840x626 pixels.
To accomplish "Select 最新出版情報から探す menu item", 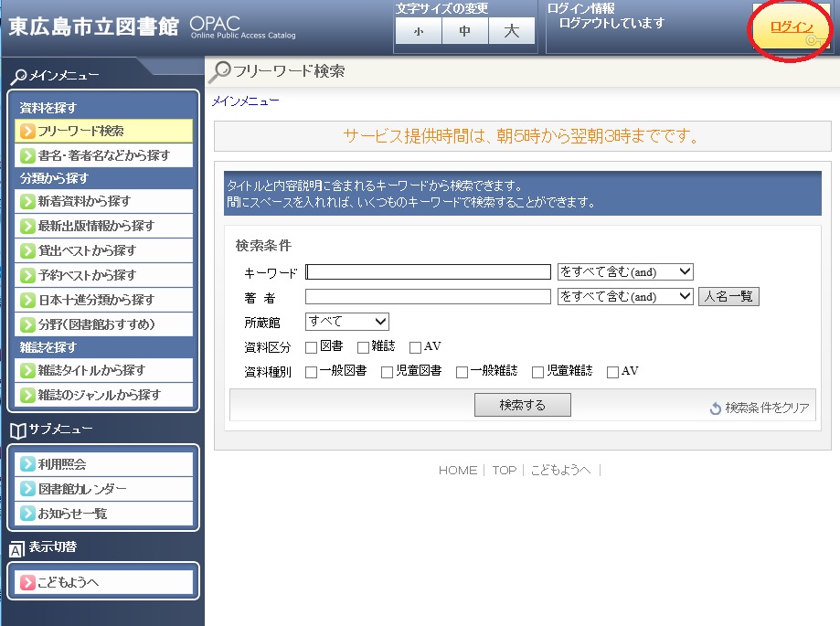I will (104, 226).
